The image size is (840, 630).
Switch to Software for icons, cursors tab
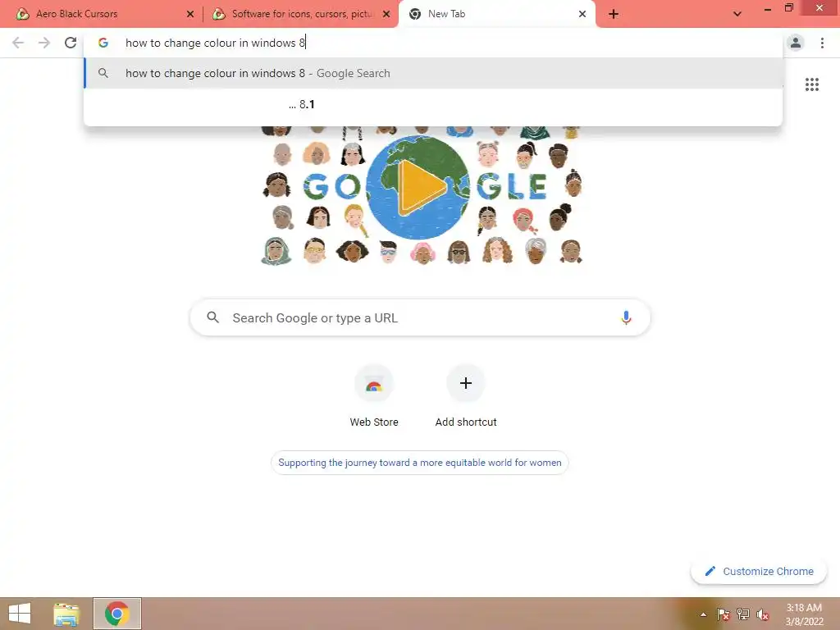[300, 14]
